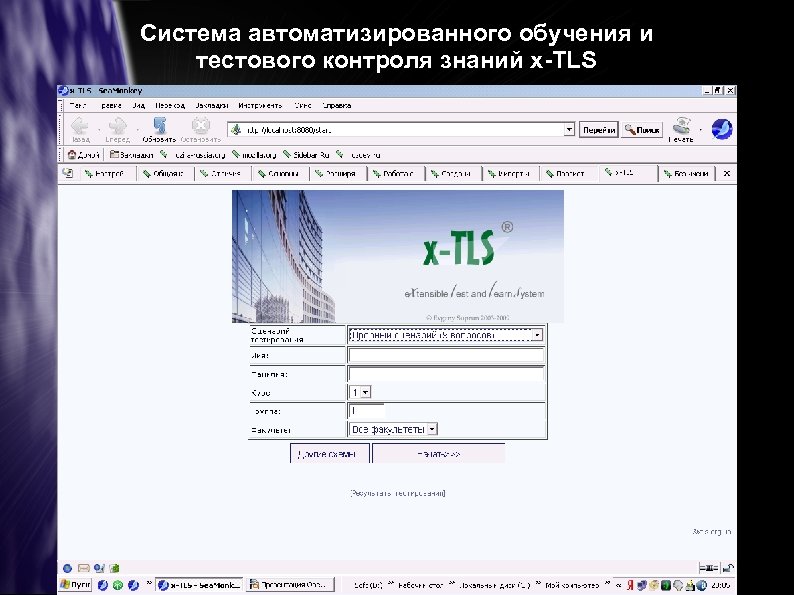Open the Закладки menu in the menu bar
This screenshot has width=794, height=595.
(212, 105)
